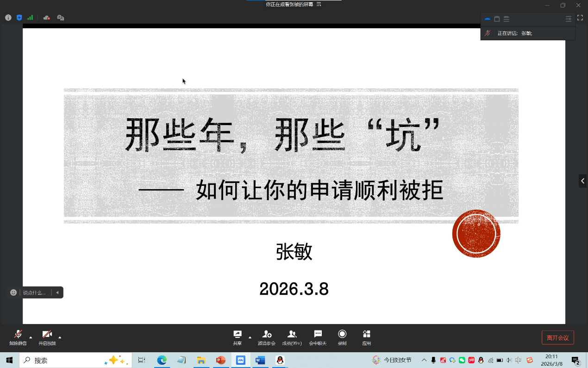588x368 pixels.
Task: Type in the 说点什么 message field
Action: tap(35, 292)
